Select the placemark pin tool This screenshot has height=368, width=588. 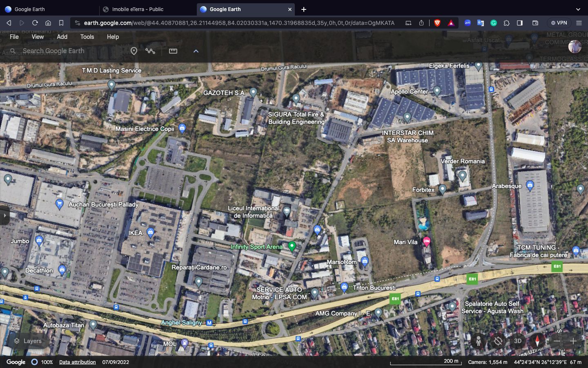tap(134, 51)
